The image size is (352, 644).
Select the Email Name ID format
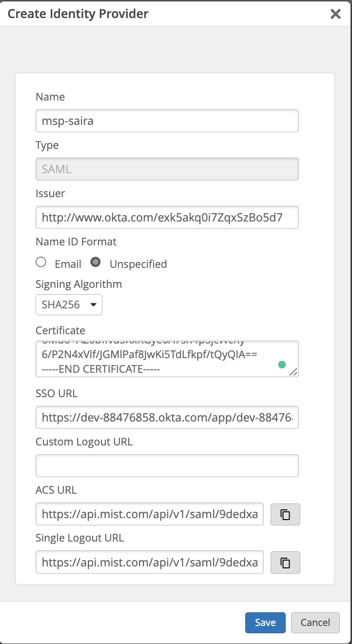(x=41, y=262)
